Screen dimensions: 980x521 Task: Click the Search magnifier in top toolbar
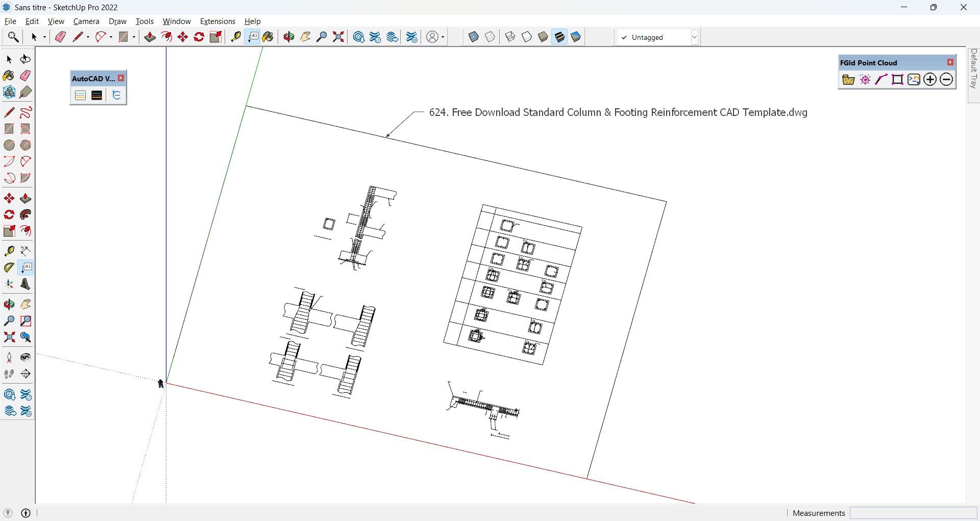coord(13,37)
